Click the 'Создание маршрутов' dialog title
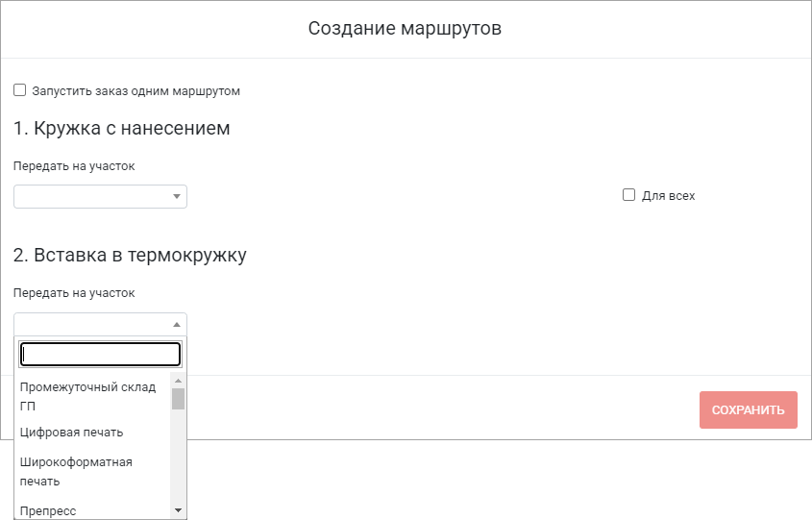812x520 pixels. coord(405,28)
